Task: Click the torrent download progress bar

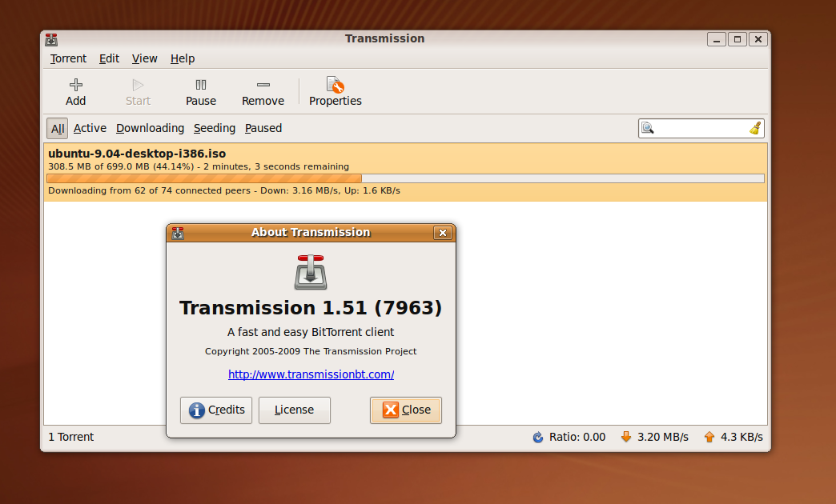Action: pyautogui.click(x=405, y=178)
